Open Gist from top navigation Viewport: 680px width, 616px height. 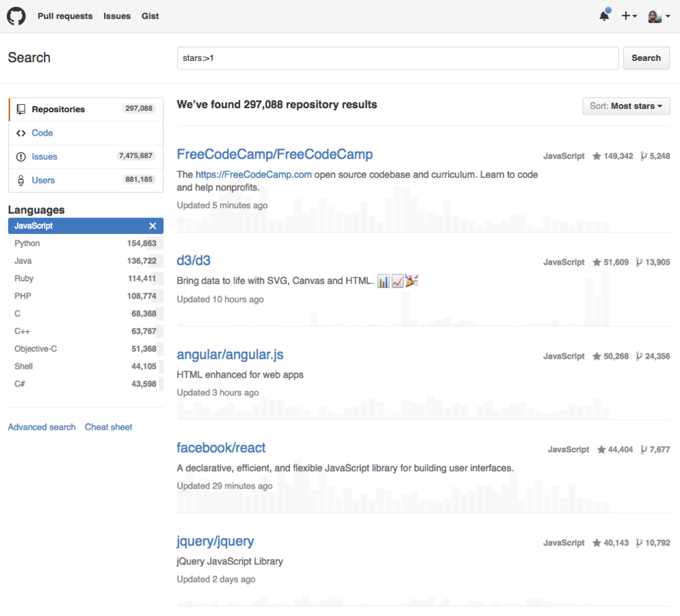click(x=150, y=16)
